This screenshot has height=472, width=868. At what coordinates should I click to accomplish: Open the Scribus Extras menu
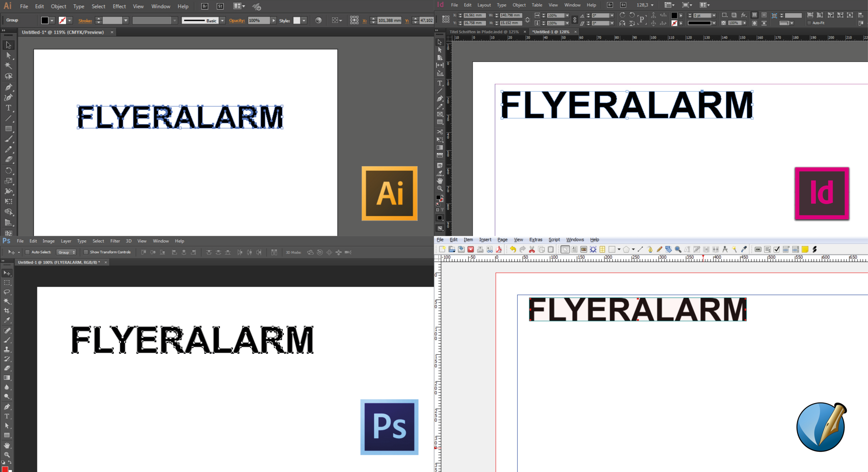point(536,240)
